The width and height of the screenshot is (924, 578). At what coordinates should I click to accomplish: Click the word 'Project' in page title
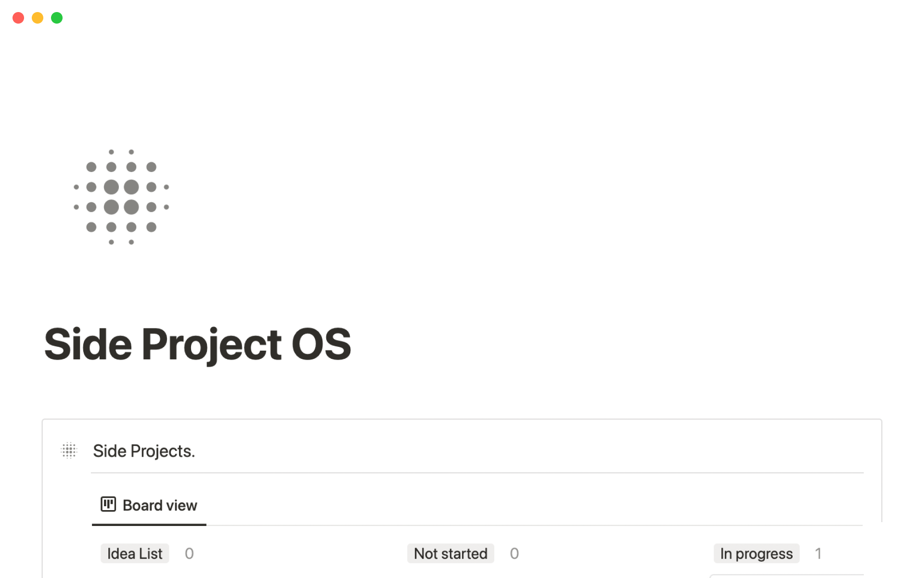(211, 344)
